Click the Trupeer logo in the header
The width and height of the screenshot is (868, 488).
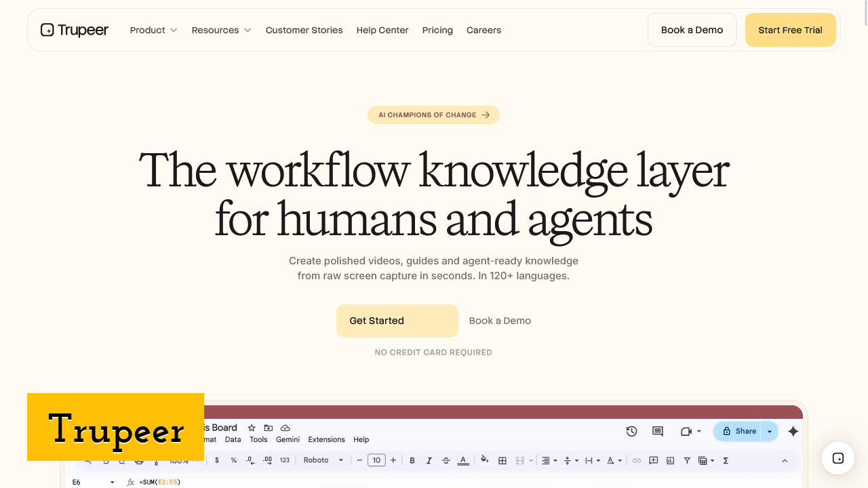click(75, 30)
